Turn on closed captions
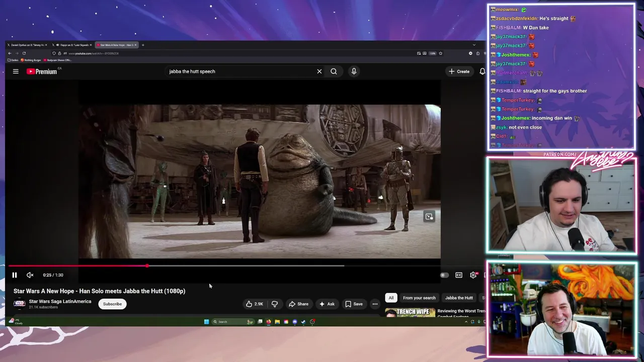 coord(459,275)
